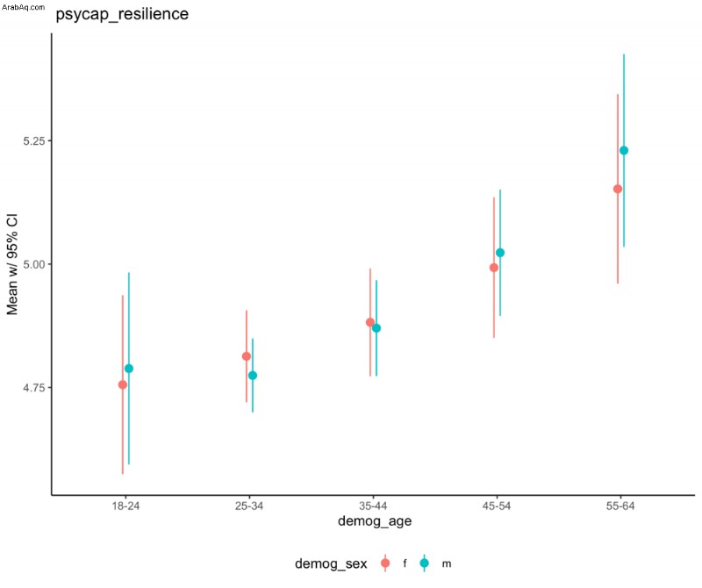Select the male mean point for 25-34
This screenshot has height=588, width=702.
tap(253, 376)
